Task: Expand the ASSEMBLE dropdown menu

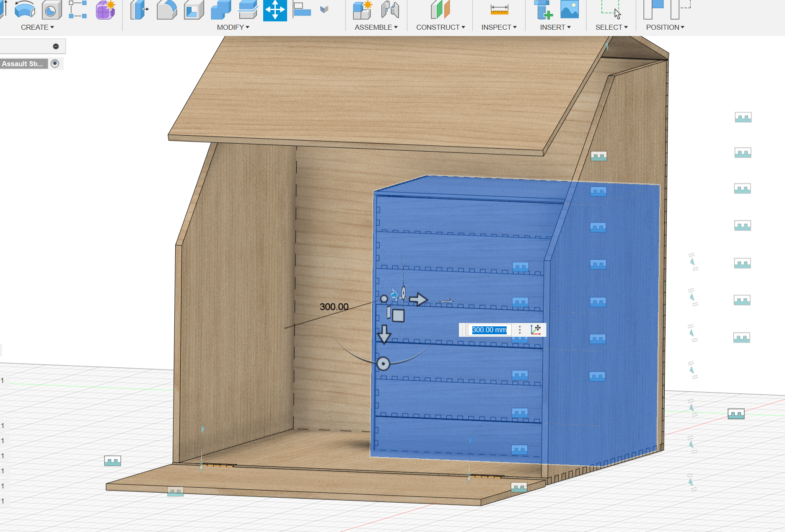Action: point(376,27)
